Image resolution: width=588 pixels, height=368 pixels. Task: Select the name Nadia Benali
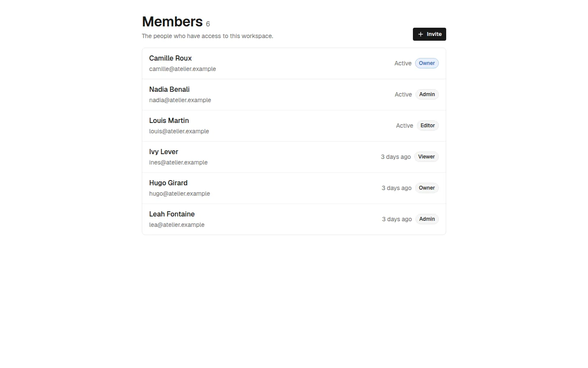coord(169,89)
